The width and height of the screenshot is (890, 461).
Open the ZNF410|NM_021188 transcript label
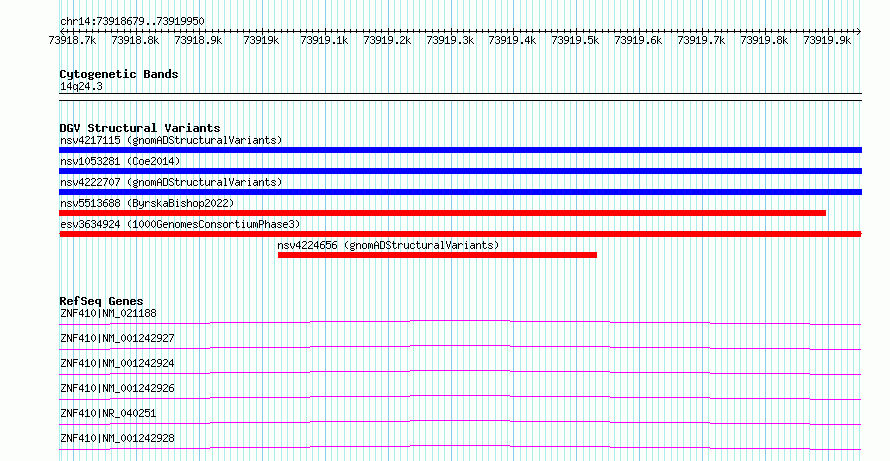coord(108,313)
